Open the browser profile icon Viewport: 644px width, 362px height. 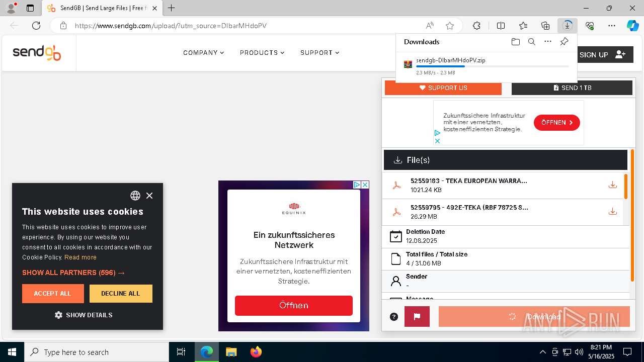[11, 8]
